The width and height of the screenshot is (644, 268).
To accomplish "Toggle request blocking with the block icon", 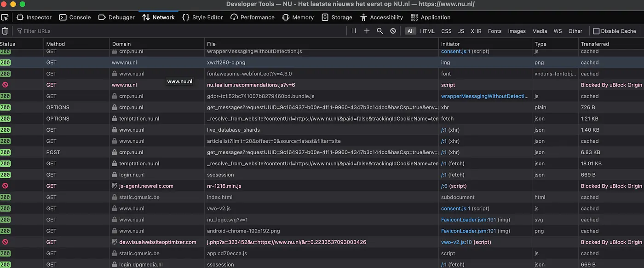I will point(392,31).
